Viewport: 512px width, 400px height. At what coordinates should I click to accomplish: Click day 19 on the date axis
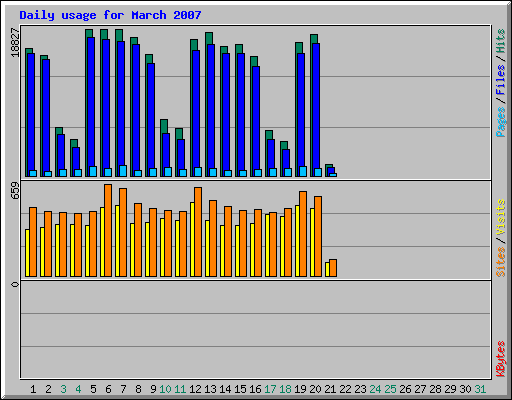coord(300,389)
